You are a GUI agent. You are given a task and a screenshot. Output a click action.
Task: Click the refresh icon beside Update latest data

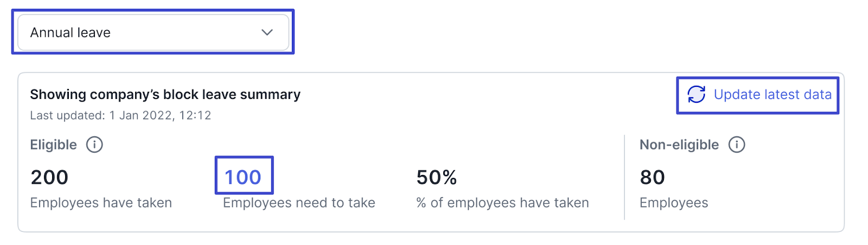[x=696, y=95]
